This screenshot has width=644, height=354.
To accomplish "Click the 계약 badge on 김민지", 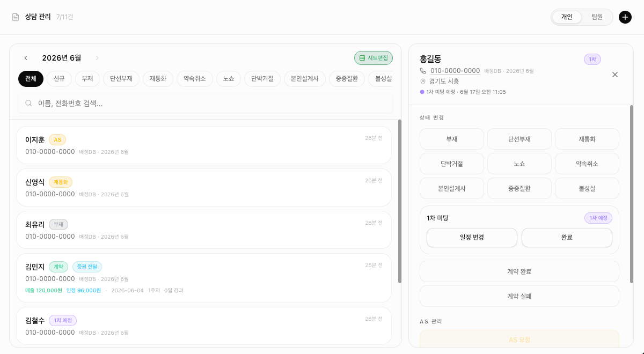I will (58, 267).
